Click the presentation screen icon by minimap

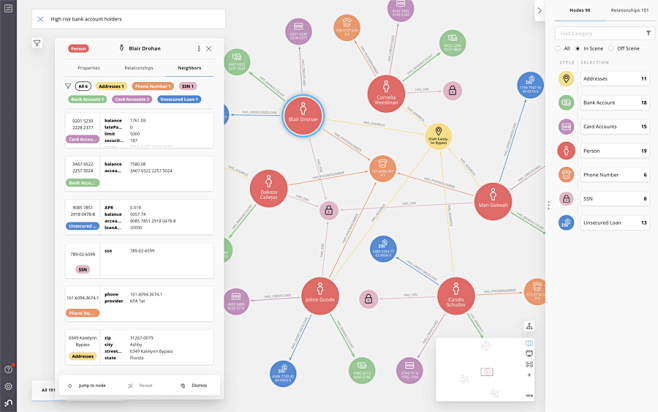point(529,354)
